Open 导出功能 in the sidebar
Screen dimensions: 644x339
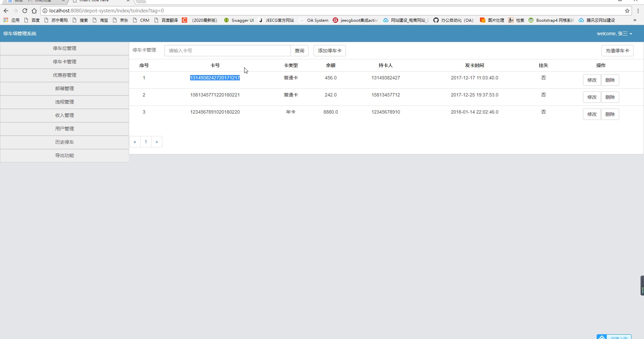pyautogui.click(x=64, y=155)
